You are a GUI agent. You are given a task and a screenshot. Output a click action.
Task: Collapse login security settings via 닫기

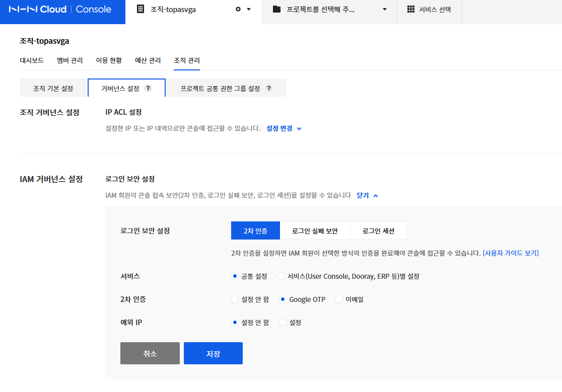click(x=362, y=196)
